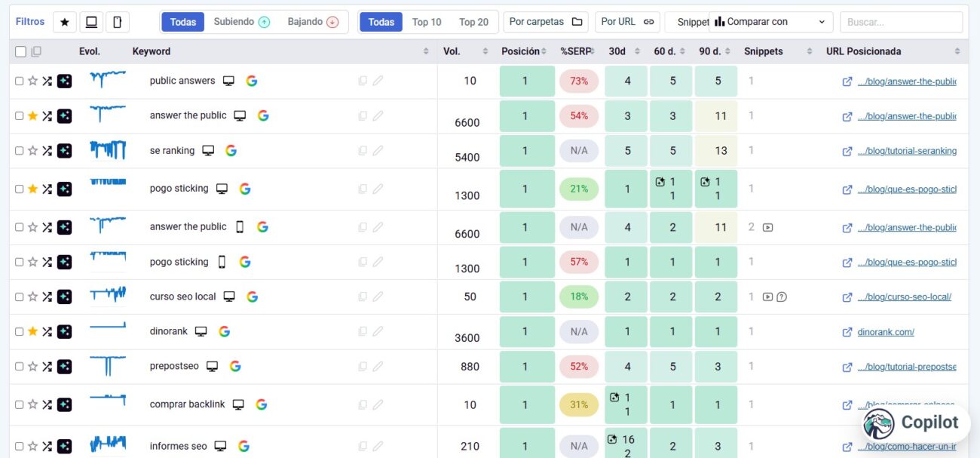Click the 73% SERP badge
Screen dimensions: 980x458
point(579,81)
